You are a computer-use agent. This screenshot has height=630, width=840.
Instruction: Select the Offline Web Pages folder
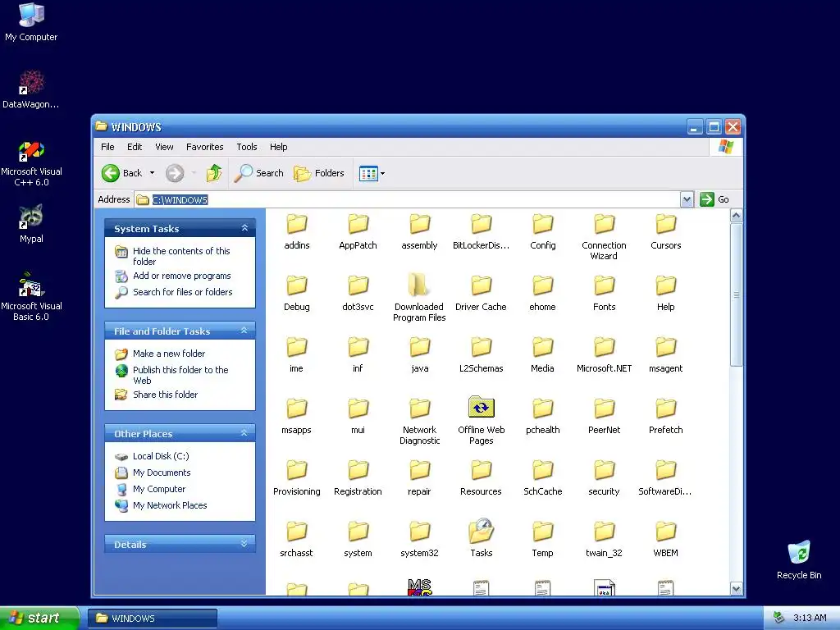tap(481, 421)
